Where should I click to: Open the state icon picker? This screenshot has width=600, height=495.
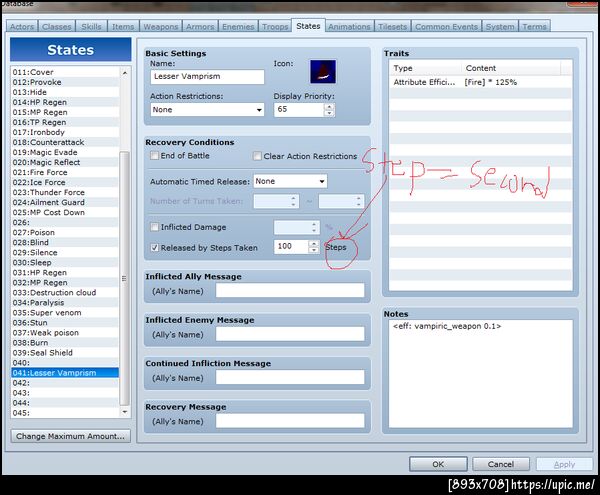coord(323,72)
